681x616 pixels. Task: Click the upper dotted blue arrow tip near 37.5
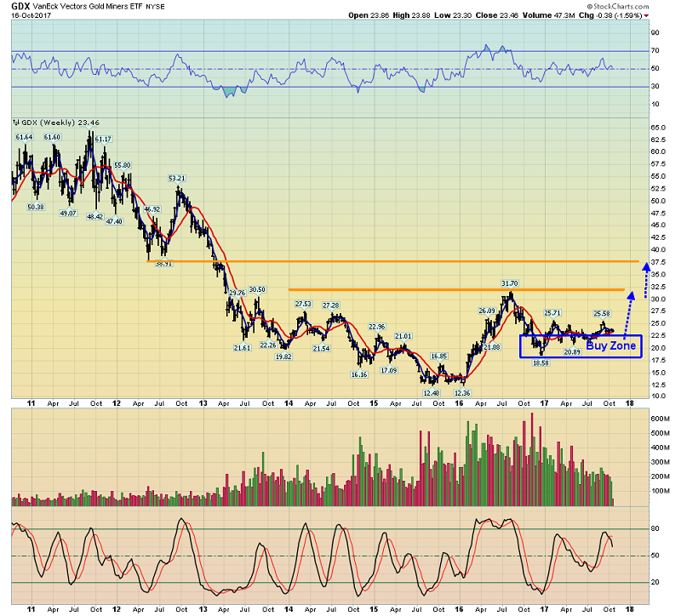pyautogui.click(x=645, y=266)
